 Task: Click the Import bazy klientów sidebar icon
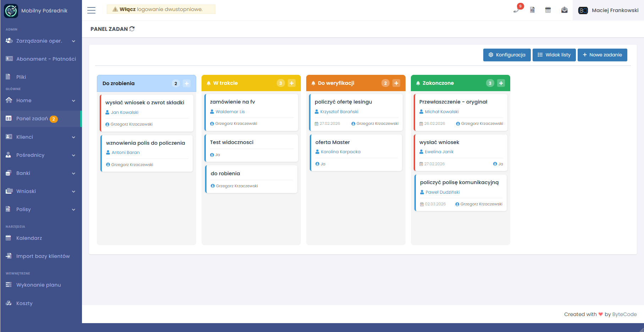click(9, 256)
